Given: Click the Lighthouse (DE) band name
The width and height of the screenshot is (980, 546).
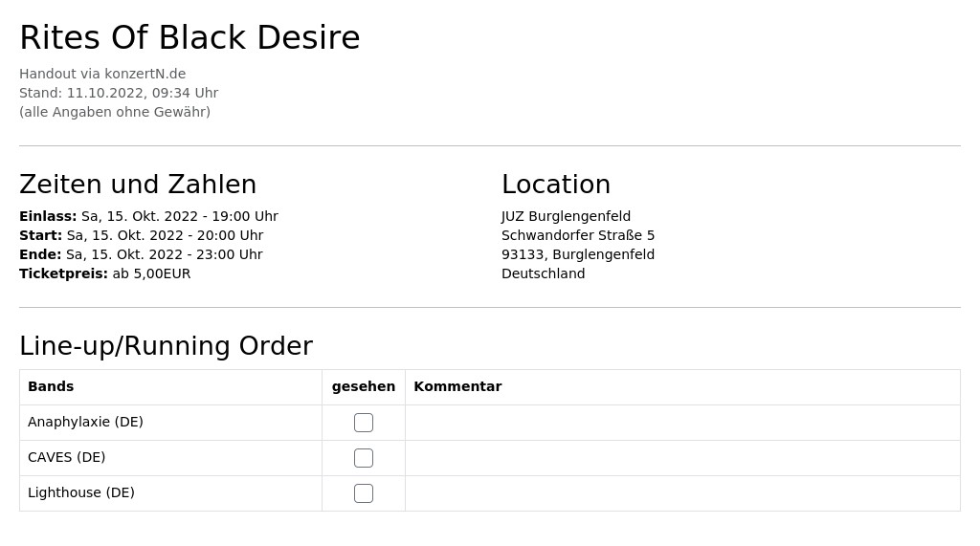Looking at the screenshot, I should 81,492.
